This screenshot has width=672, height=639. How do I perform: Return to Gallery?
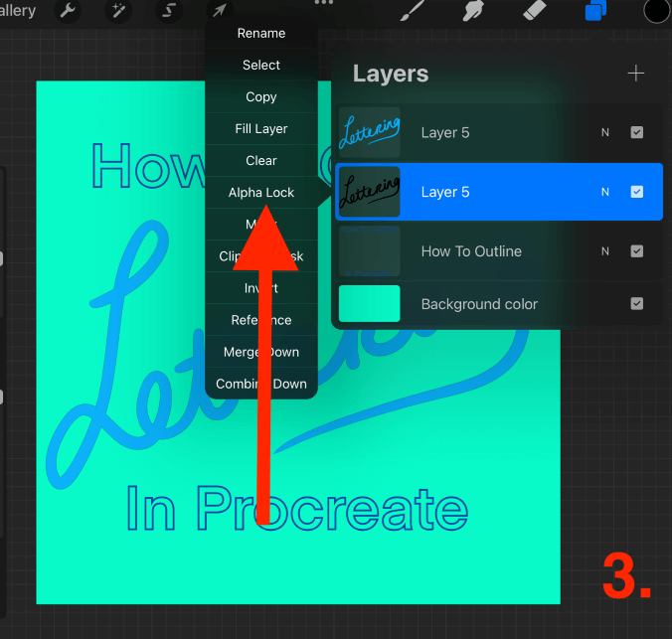click(18, 10)
